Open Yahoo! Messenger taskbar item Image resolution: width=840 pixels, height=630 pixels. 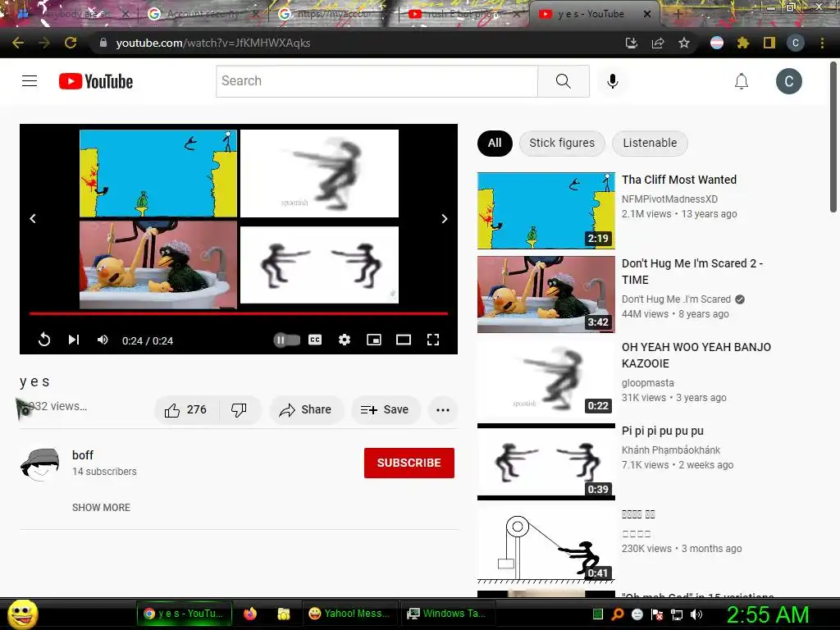tap(351, 614)
